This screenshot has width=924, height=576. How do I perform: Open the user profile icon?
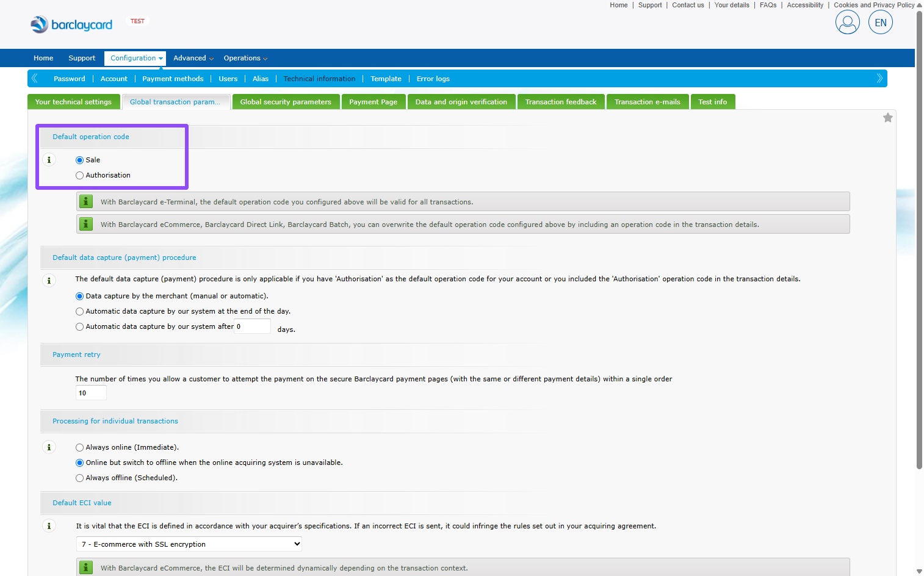coord(847,23)
